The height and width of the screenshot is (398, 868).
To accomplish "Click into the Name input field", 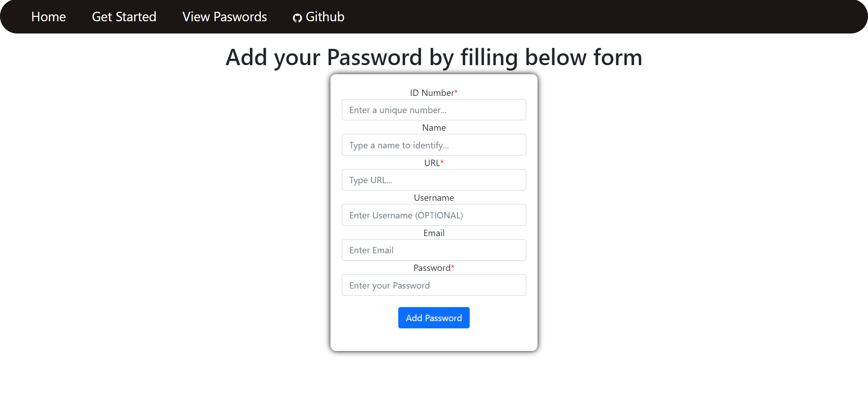I will click(434, 145).
